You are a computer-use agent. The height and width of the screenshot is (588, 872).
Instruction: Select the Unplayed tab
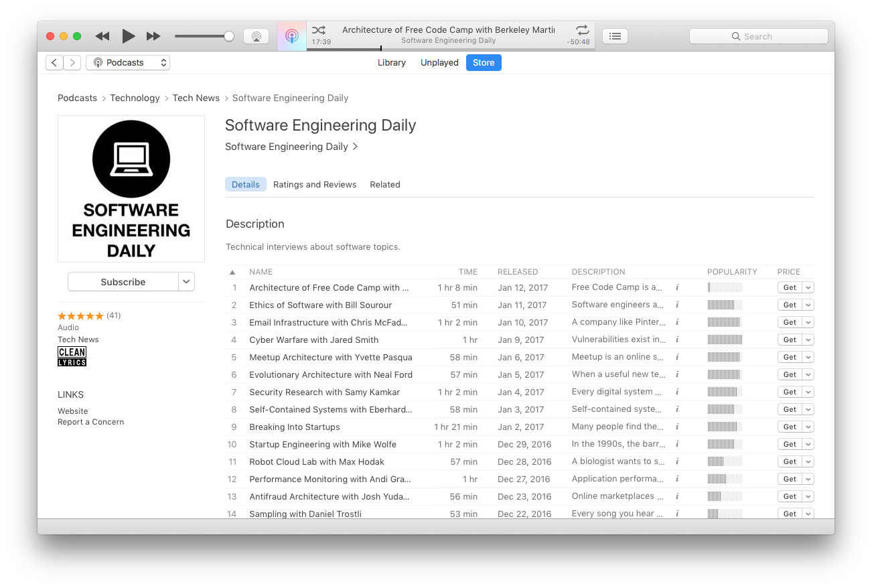[x=439, y=62]
